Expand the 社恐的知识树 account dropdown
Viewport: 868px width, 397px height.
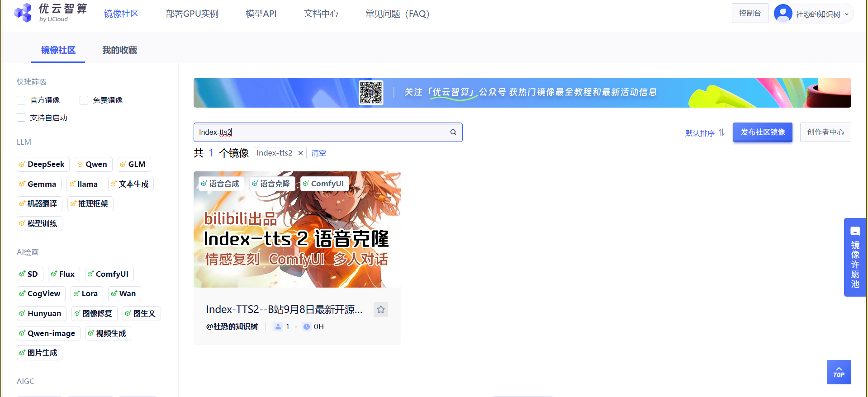[x=822, y=14]
